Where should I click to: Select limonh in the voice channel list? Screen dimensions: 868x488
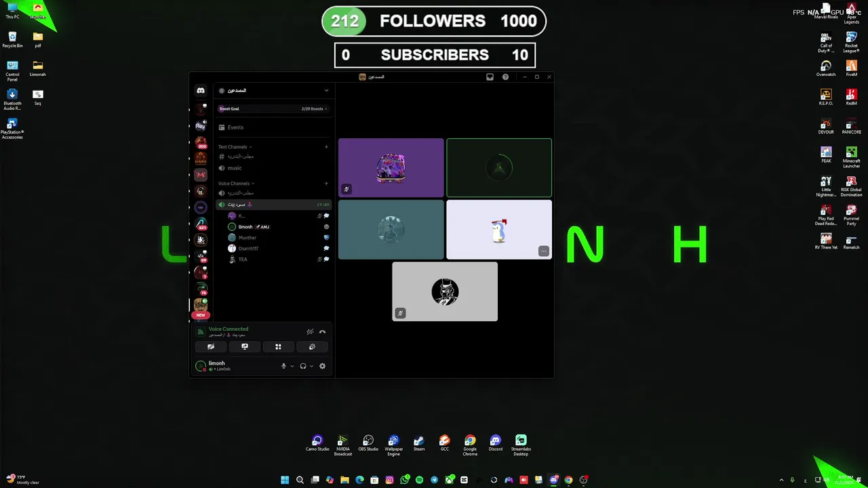click(x=278, y=227)
